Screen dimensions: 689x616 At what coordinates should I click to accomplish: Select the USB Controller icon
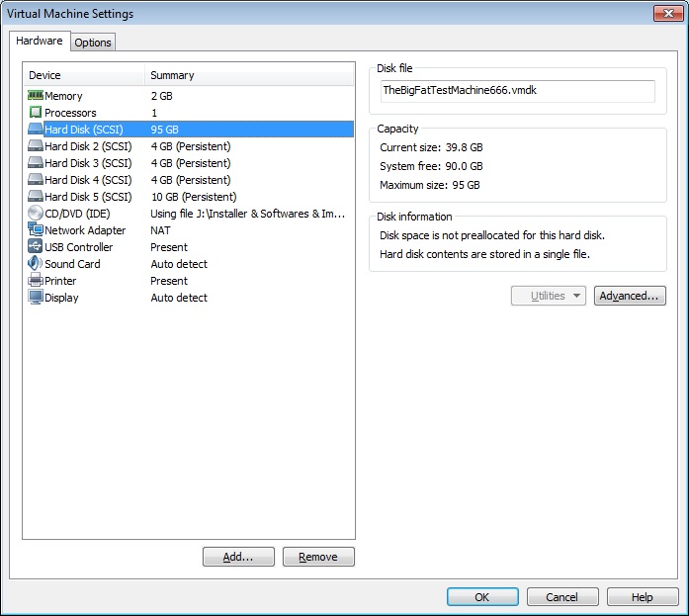tap(36, 247)
